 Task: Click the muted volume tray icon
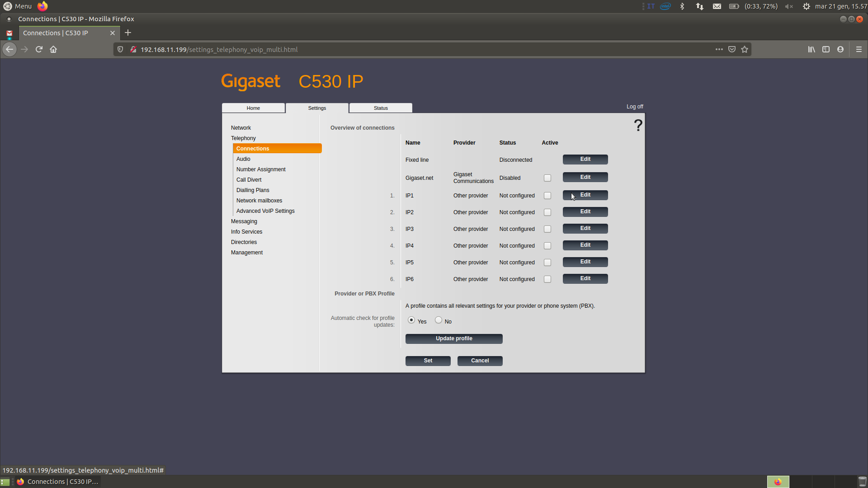pos(789,6)
